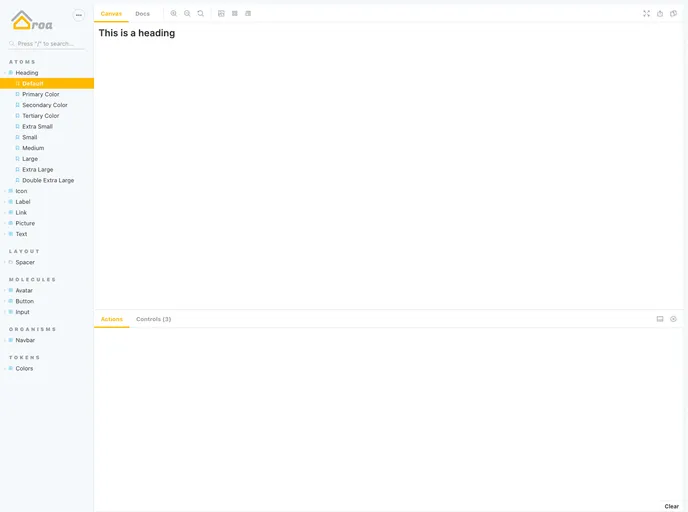This screenshot has height=512, width=688.
Task: Open the Actions panel tab
Action: 112,319
